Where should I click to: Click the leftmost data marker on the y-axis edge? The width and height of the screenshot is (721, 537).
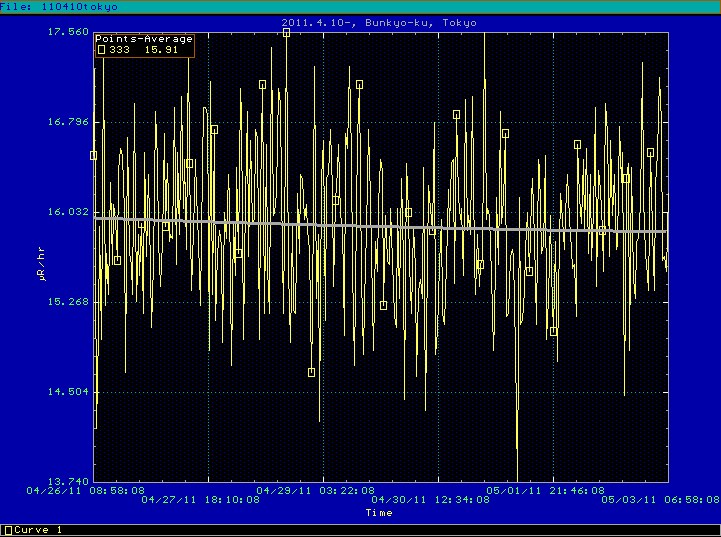coord(94,155)
